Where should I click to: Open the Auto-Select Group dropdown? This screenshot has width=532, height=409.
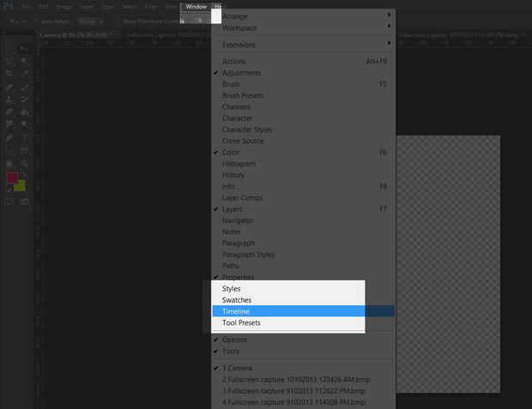pyautogui.click(x=91, y=21)
